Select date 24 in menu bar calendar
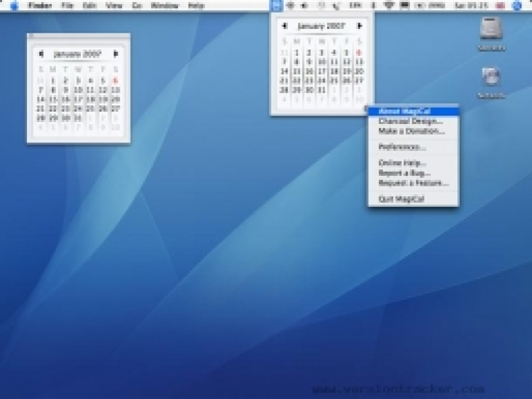 click(321, 81)
